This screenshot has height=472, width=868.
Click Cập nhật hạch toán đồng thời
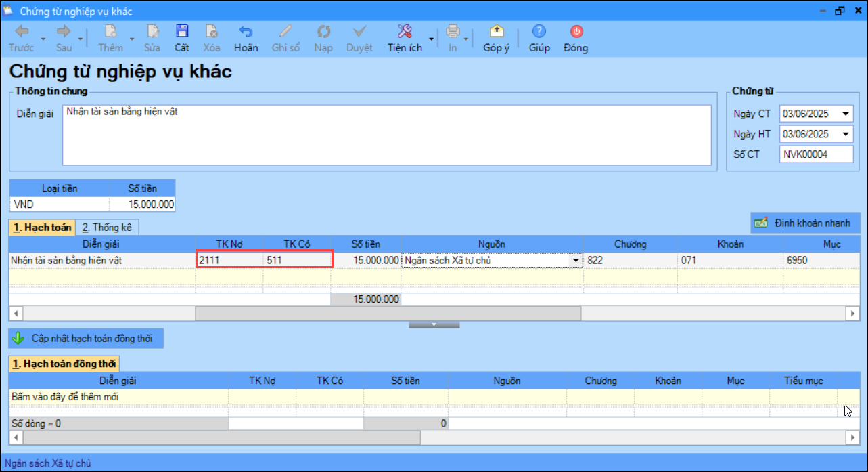click(x=86, y=337)
